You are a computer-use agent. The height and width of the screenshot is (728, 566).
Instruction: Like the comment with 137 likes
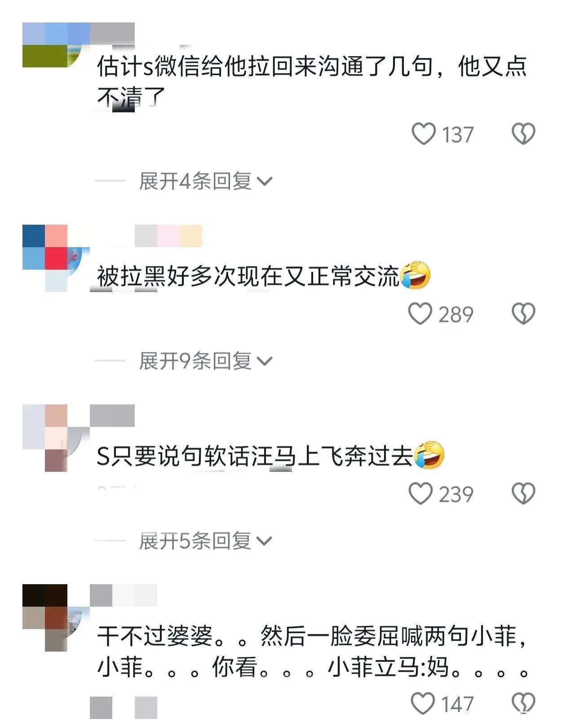(424, 134)
